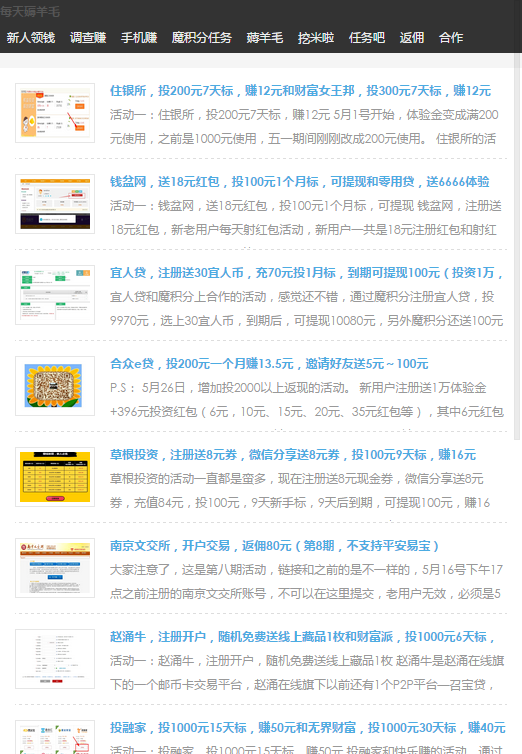This screenshot has height=754, width=522.
Task: Open the 南京文交所 开户交易 article link
Action: (274, 545)
